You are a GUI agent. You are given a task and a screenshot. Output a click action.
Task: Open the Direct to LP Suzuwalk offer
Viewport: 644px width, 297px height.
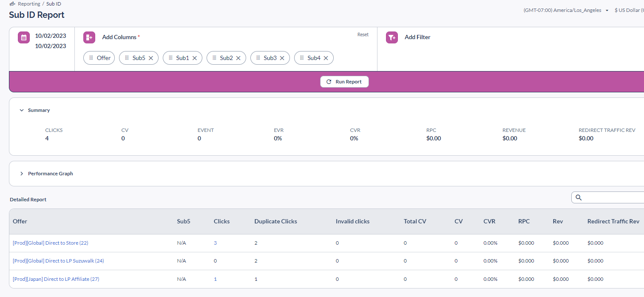pyautogui.click(x=58, y=261)
